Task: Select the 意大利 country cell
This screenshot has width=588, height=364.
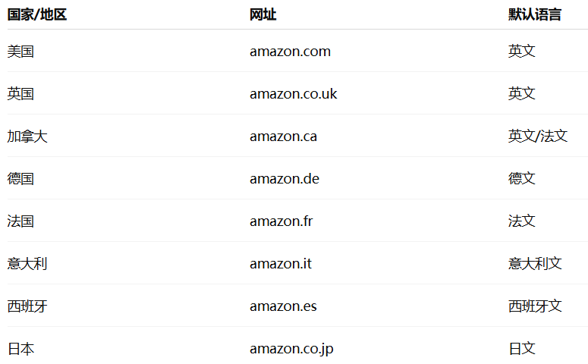Action: click(27, 264)
